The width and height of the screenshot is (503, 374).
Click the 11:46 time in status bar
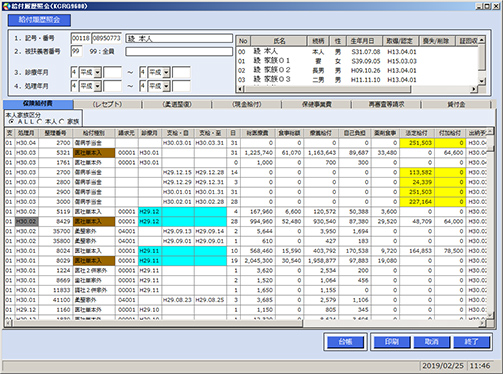coord(480,366)
